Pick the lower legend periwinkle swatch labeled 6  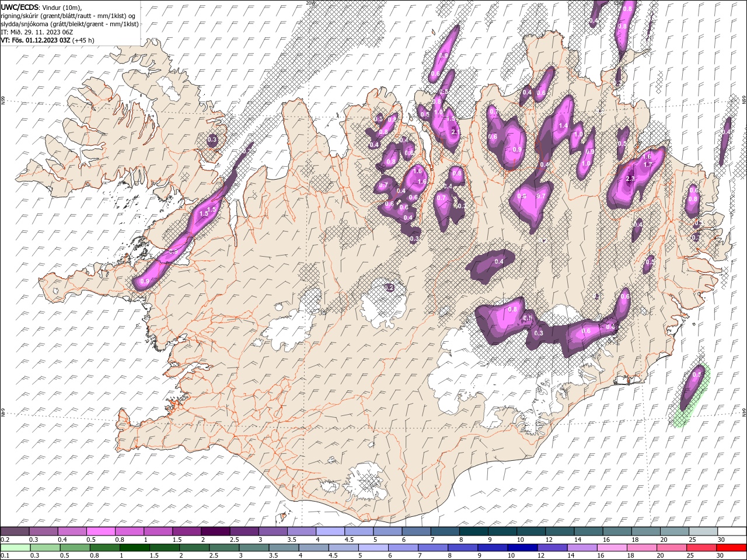[x=403, y=548]
